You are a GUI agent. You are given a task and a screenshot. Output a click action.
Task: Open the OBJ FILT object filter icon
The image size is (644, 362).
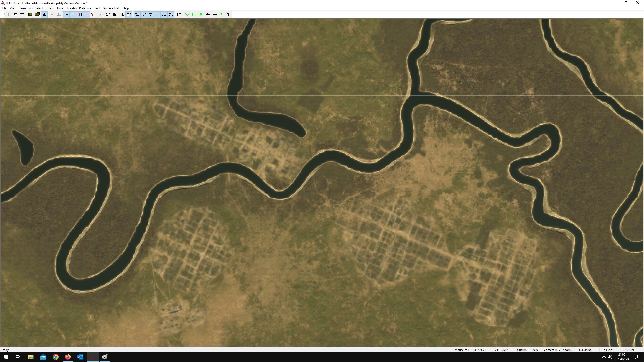coord(108,14)
